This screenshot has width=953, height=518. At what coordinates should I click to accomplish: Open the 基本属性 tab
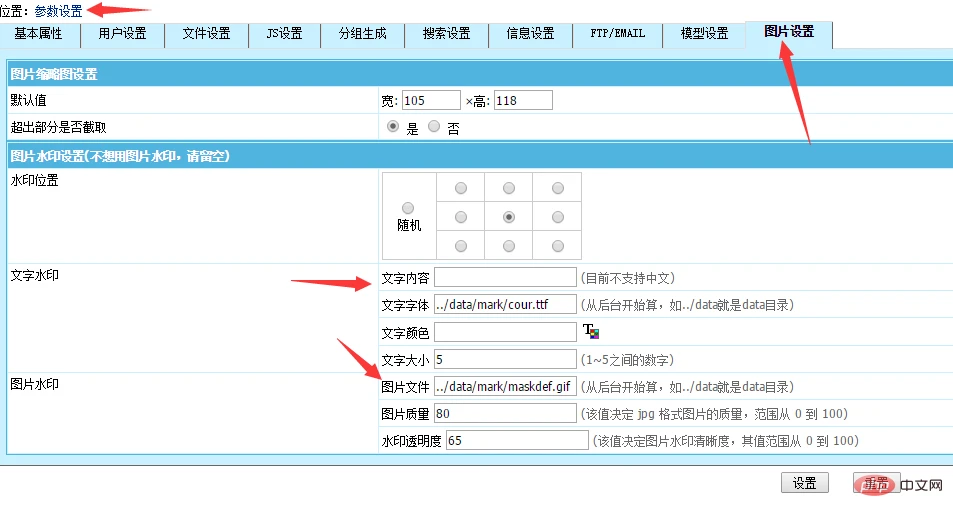39,34
